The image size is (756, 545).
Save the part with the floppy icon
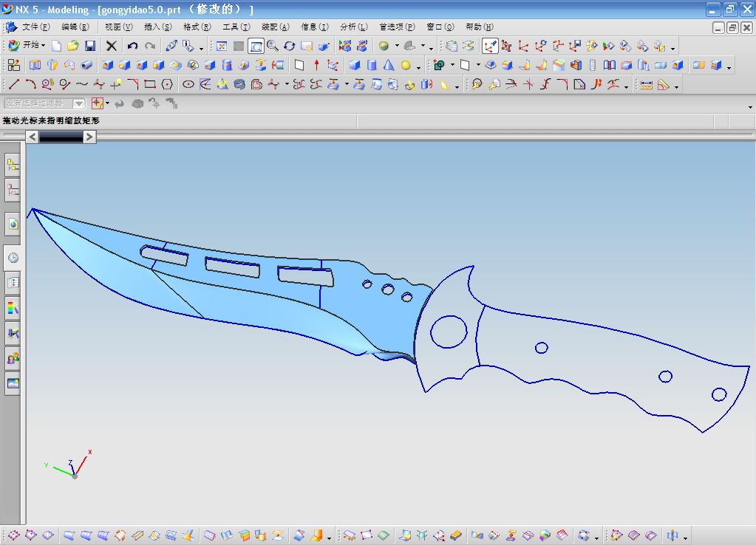coord(90,46)
